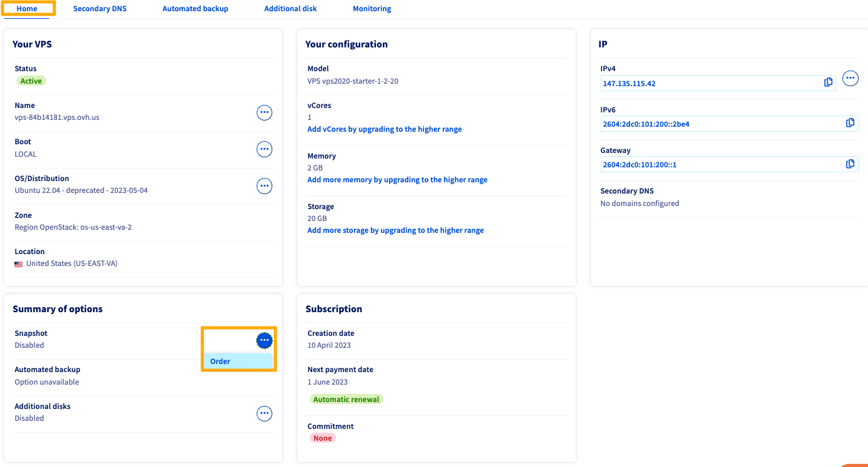
Task: Open the Boot options menu
Action: (264, 149)
